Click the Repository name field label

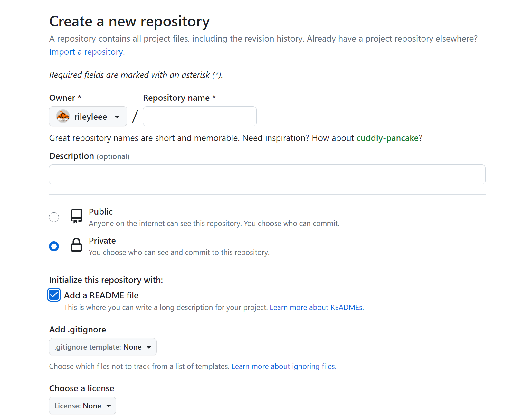(179, 98)
